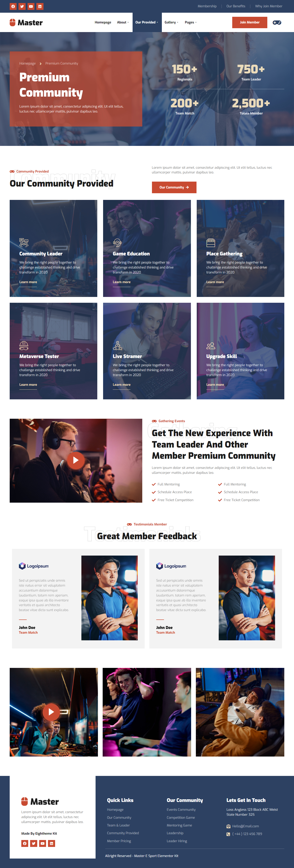Click the Facebook icon in top bar
The width and height of the screenshot is (294, 868).
point(13,6)
